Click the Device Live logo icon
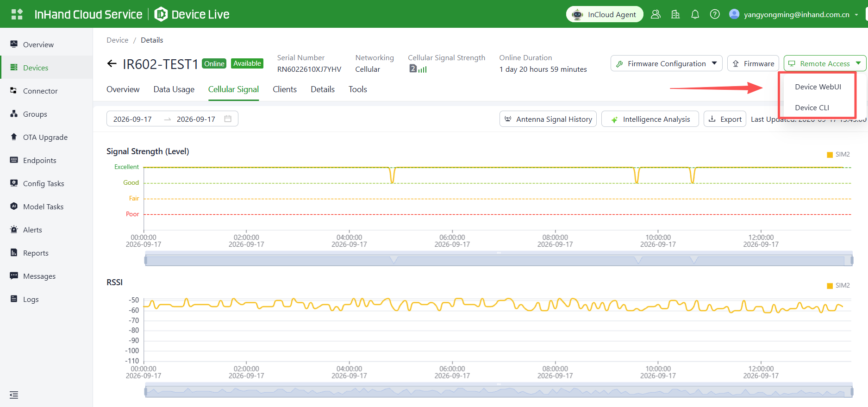Screen dimensions: 868x407 tap(161, 14)
